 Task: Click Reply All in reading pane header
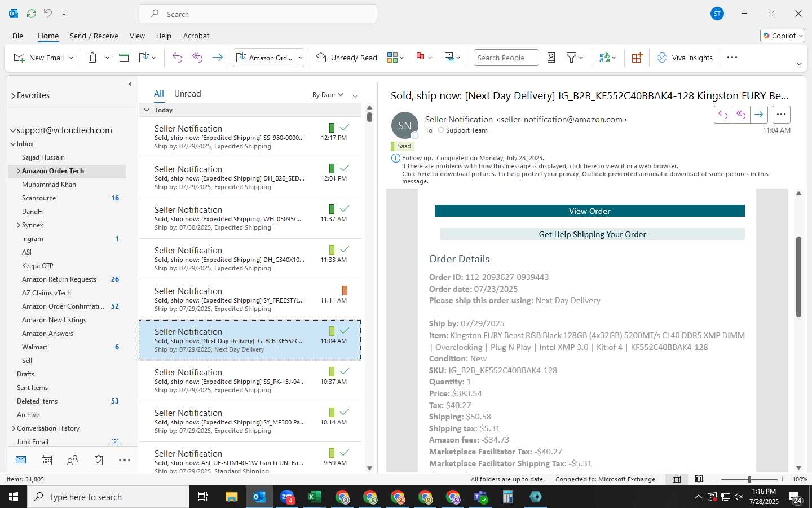coord(741,115)
